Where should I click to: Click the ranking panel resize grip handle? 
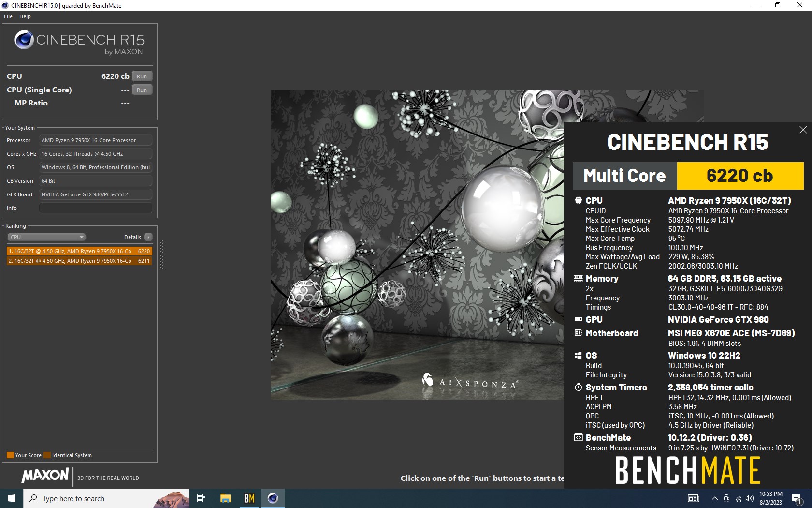(x=161, y=255)
